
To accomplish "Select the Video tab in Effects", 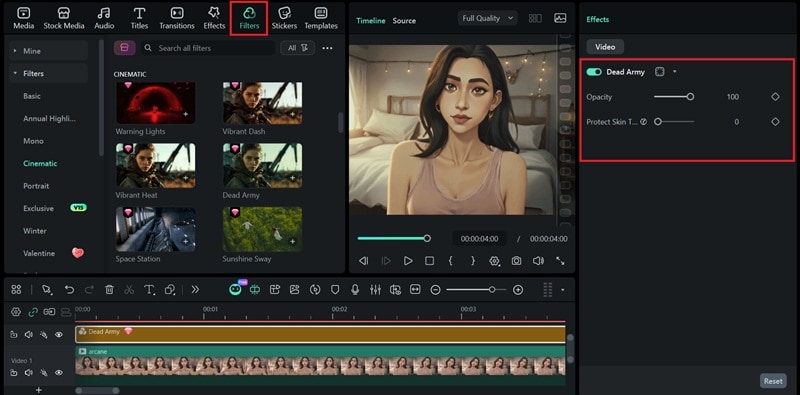I will click(x=605, y=46).
